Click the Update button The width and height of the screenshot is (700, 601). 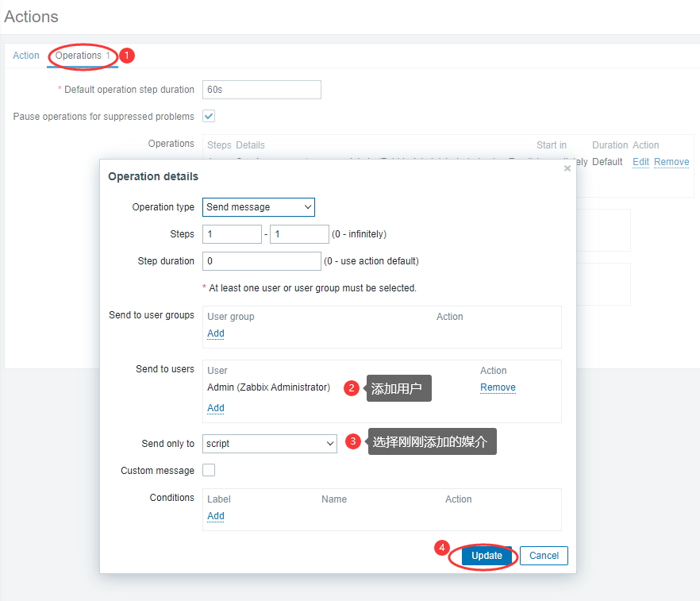[x=487, y=556]
